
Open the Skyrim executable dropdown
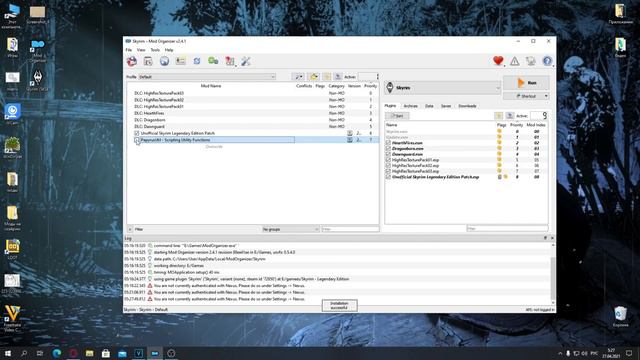coord(442,88)
